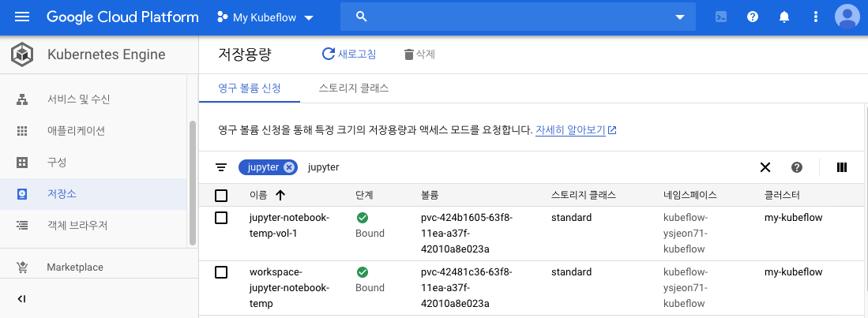
Task: Open the user account avatar
Action: [847, 17]
